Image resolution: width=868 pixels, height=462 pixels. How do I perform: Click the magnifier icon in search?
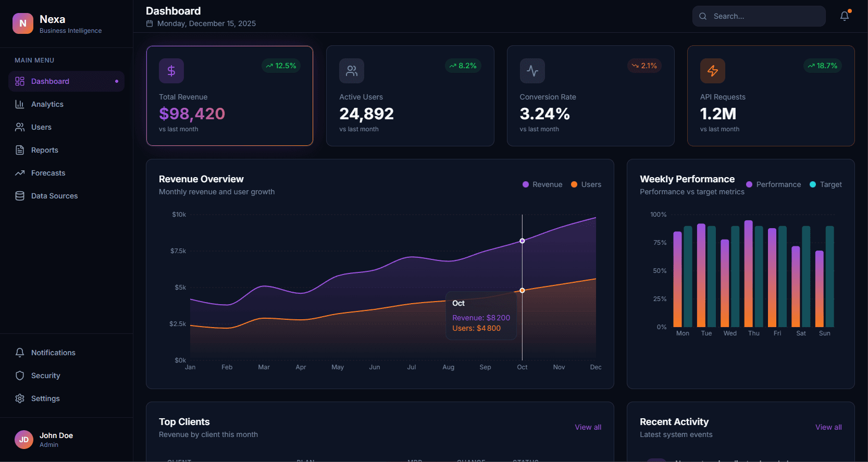point(703,16)
